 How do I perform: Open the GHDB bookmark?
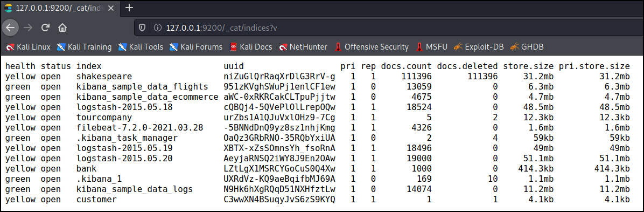click(527, 47)
